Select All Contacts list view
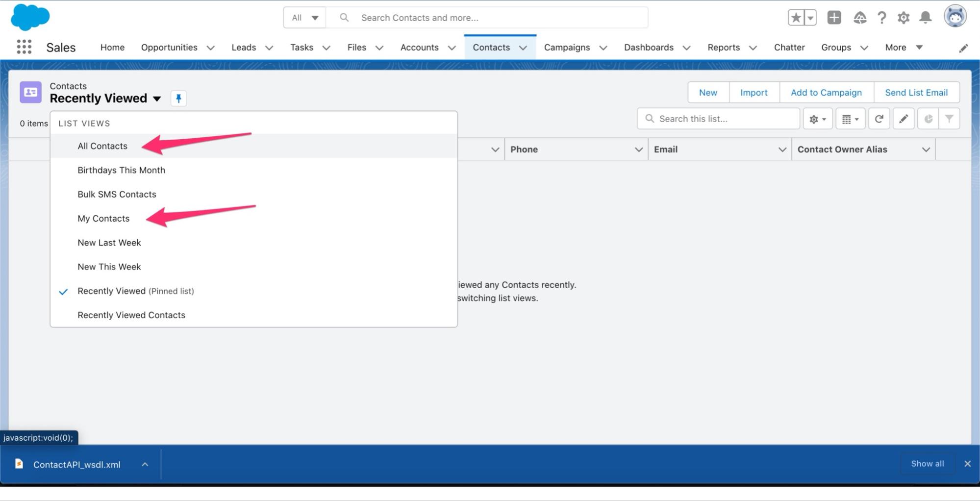980x501 pixels. click(102, 146)
